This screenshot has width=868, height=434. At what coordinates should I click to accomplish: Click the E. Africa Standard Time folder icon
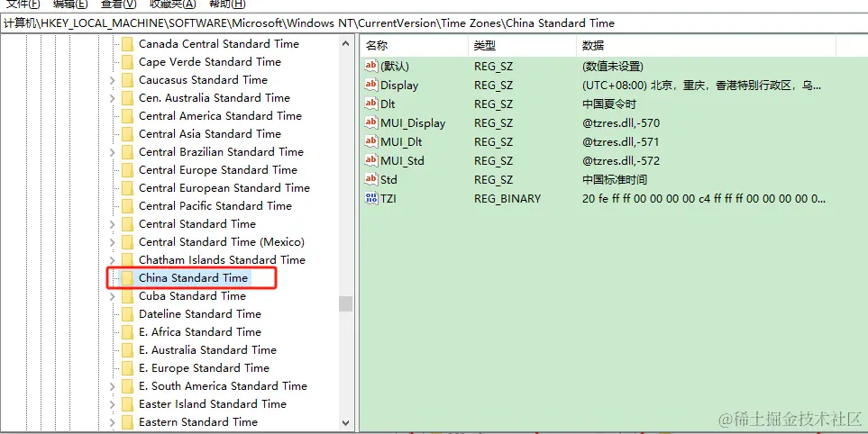[127, 332]
